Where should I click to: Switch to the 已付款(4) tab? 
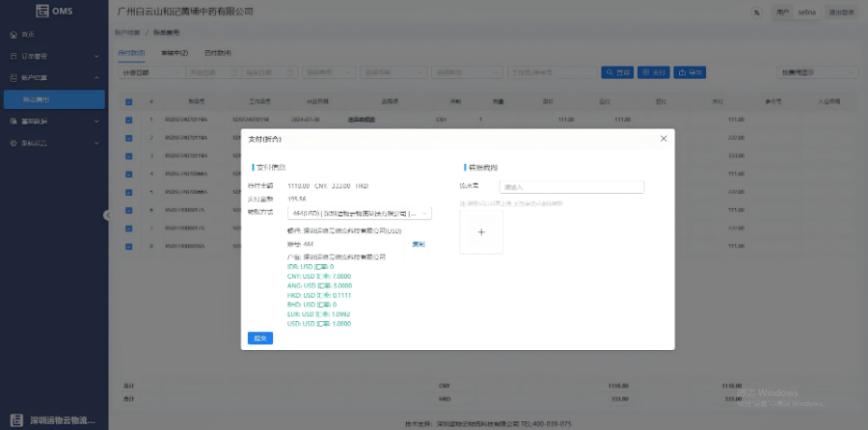217,52
